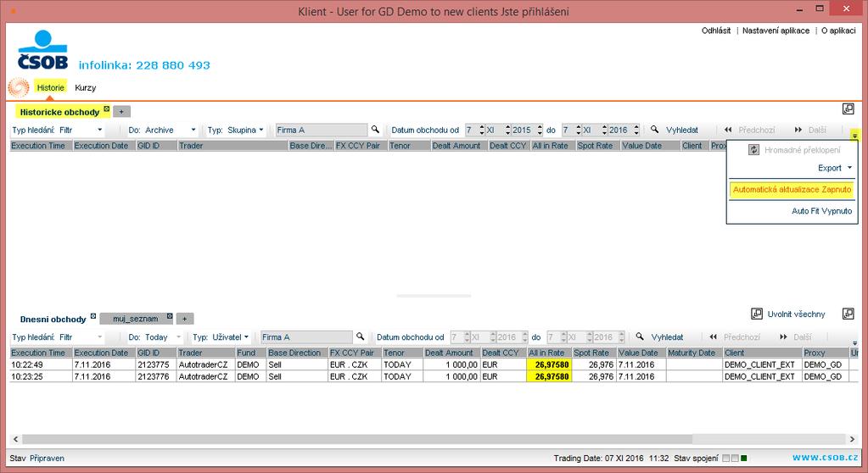868x473 pixels.
Task: Open Nastavení aplikace
Action: point(776,31)
